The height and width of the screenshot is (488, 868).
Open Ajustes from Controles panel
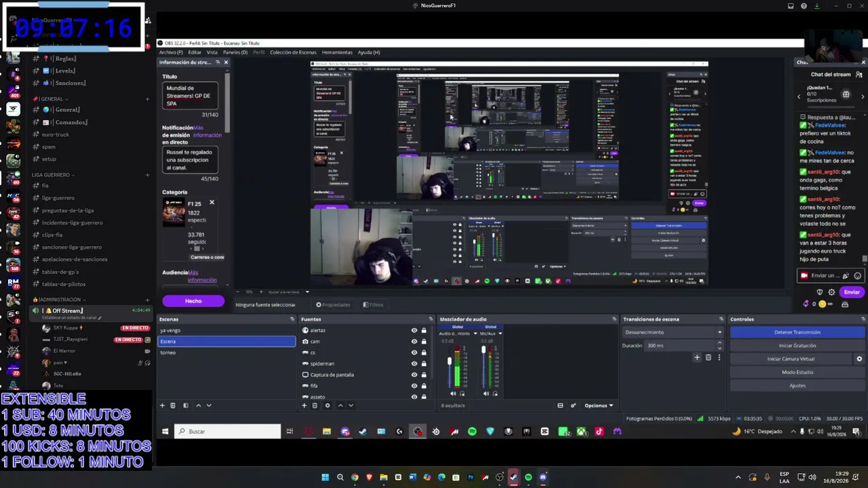coord(797,386)
